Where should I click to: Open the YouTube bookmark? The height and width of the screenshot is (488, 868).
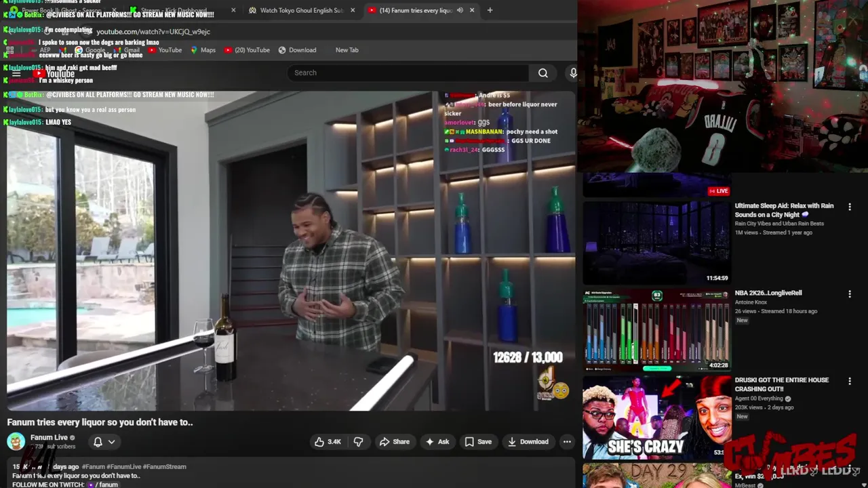(165, 50)
